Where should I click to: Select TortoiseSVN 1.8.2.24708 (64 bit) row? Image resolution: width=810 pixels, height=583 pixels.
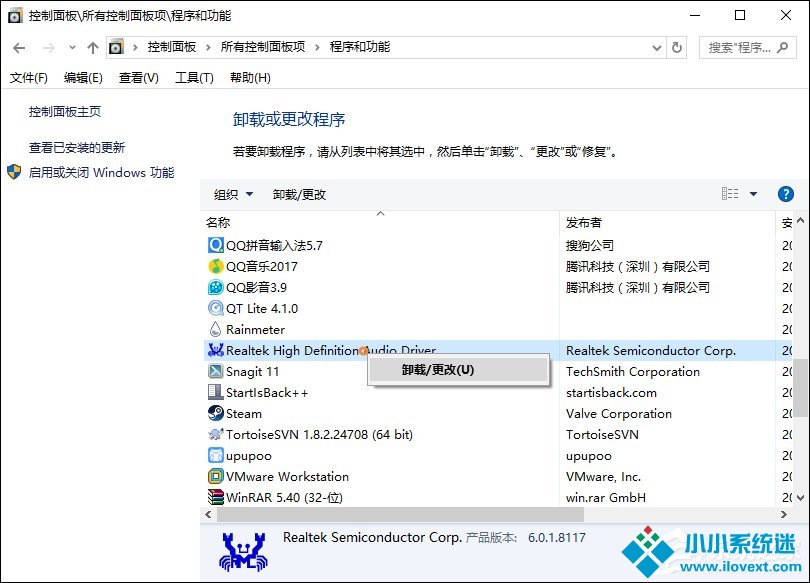pos(319,435)
